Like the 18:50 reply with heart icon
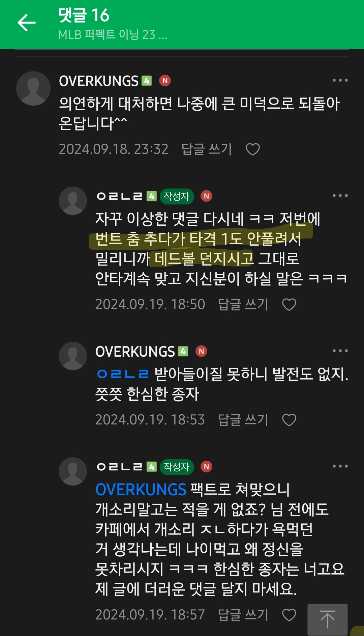The image size is (364, 636). point(289,304)
